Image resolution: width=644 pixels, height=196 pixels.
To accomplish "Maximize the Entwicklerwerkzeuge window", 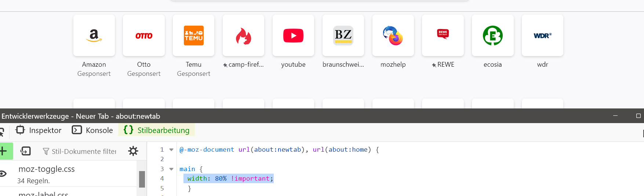I will 638,116.
